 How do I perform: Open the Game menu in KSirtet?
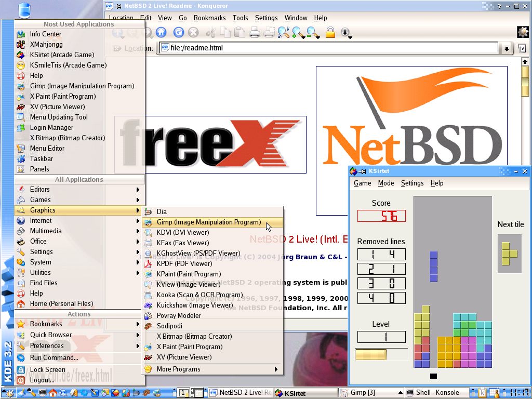point(362,183)
